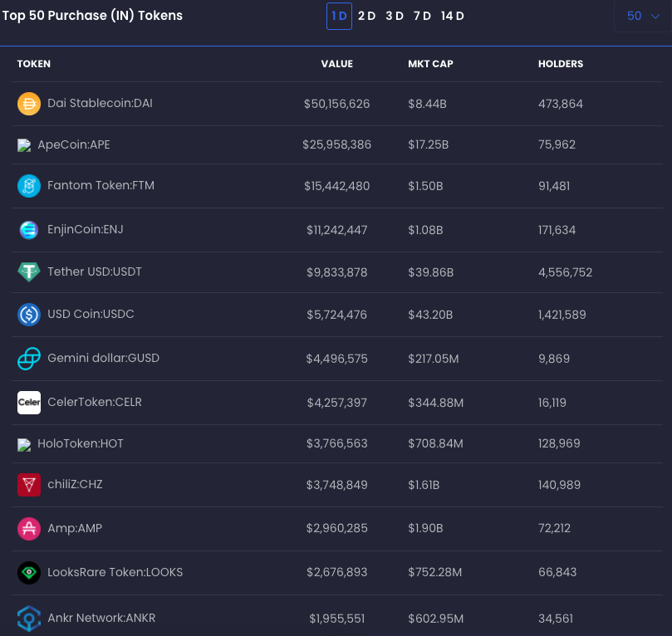Screen dimensions: 672x636
Task: Click the Top 50 Purchase (IN) Tokens heading
Action: [92, 16]
